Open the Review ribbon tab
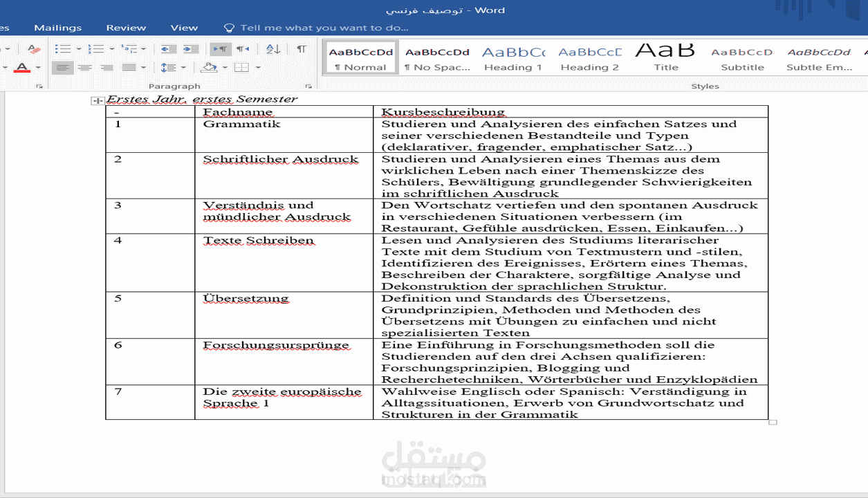The height and width of the screenshot is (498, 868). point(126,28)
